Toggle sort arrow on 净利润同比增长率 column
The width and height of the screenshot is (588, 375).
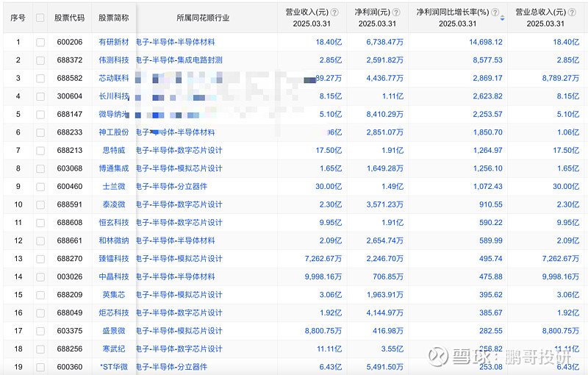(503, 18)
